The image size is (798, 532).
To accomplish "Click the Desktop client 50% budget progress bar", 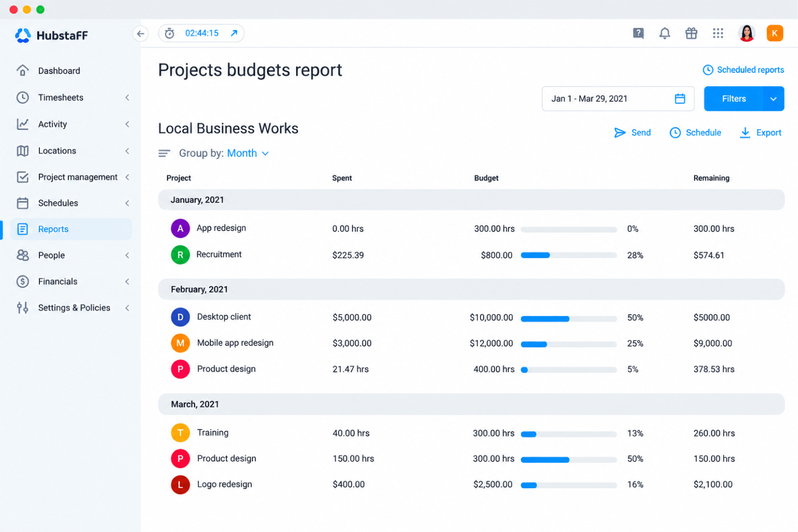I will coord(569,319).
